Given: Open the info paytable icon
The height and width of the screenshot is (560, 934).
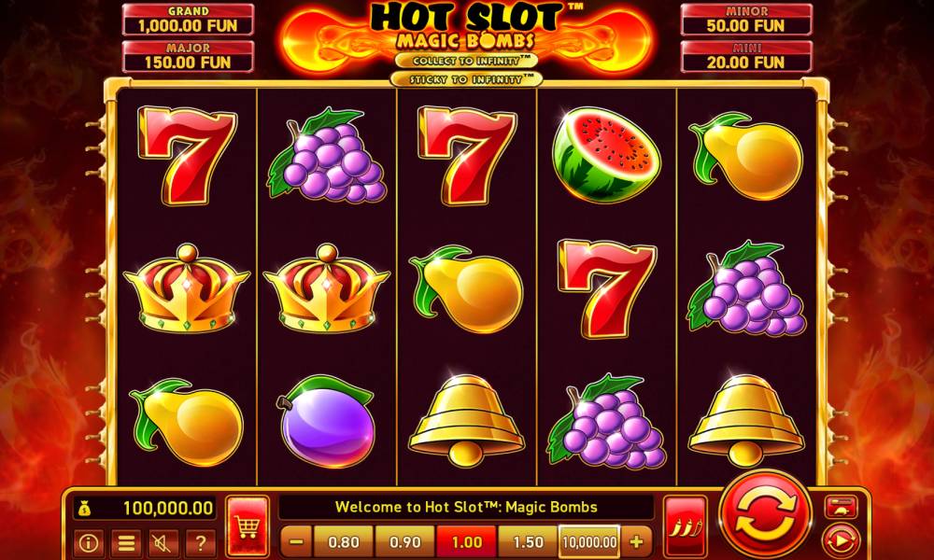Looking at the screenshot, I should coord(89,543).
